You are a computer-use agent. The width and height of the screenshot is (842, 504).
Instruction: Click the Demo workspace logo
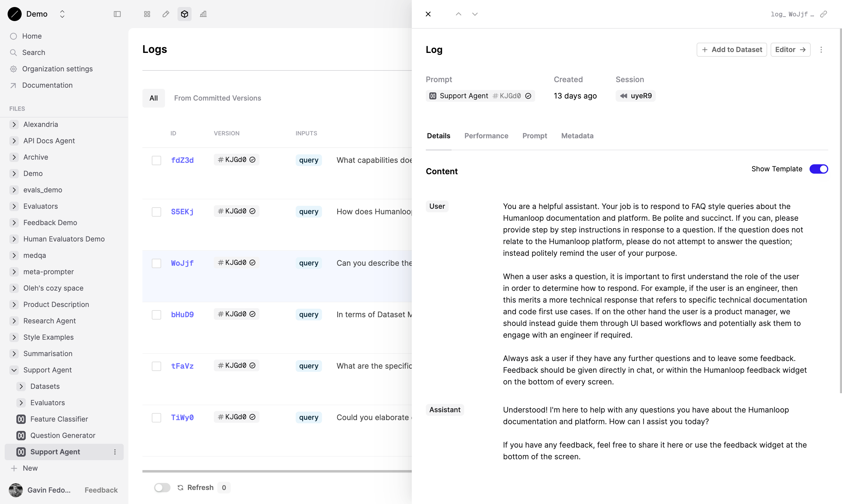coord(15,14)
